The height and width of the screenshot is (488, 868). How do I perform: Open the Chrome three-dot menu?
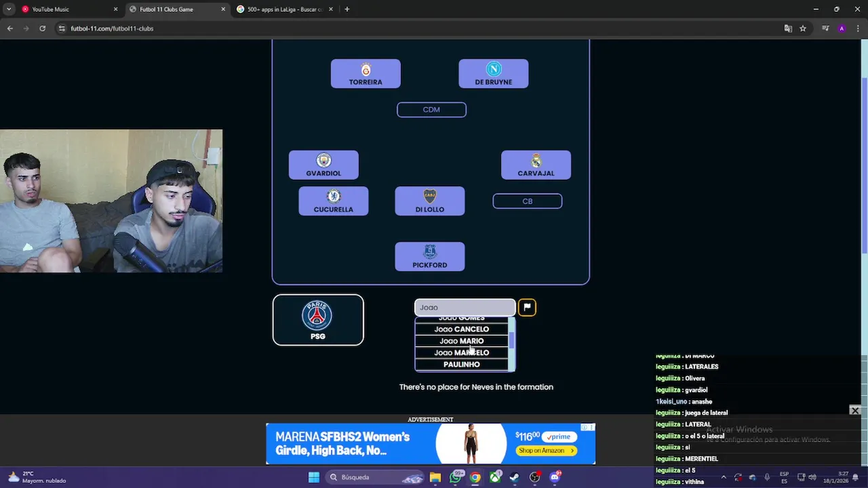pos(858,28)
